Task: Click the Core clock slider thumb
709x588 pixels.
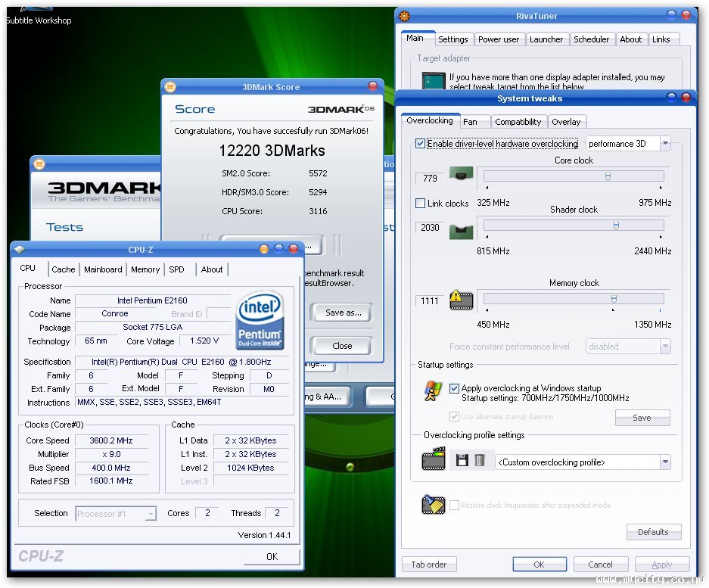Action: (608, 176)
